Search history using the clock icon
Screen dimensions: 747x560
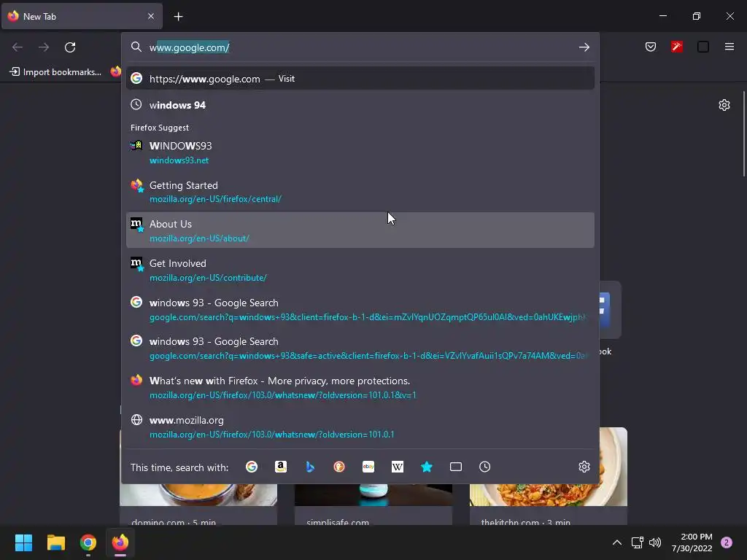click(485, 467)
